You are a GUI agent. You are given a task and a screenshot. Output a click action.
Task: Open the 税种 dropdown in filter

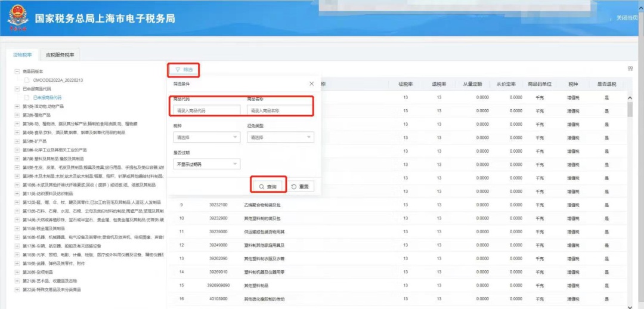pos(206,137)
